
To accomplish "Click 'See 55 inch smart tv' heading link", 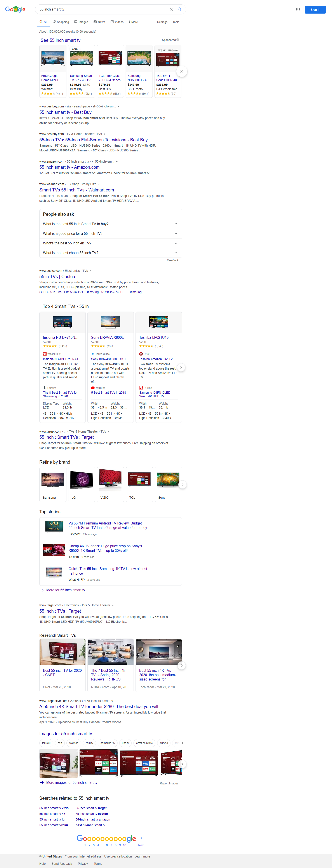I will click(61, 40).
